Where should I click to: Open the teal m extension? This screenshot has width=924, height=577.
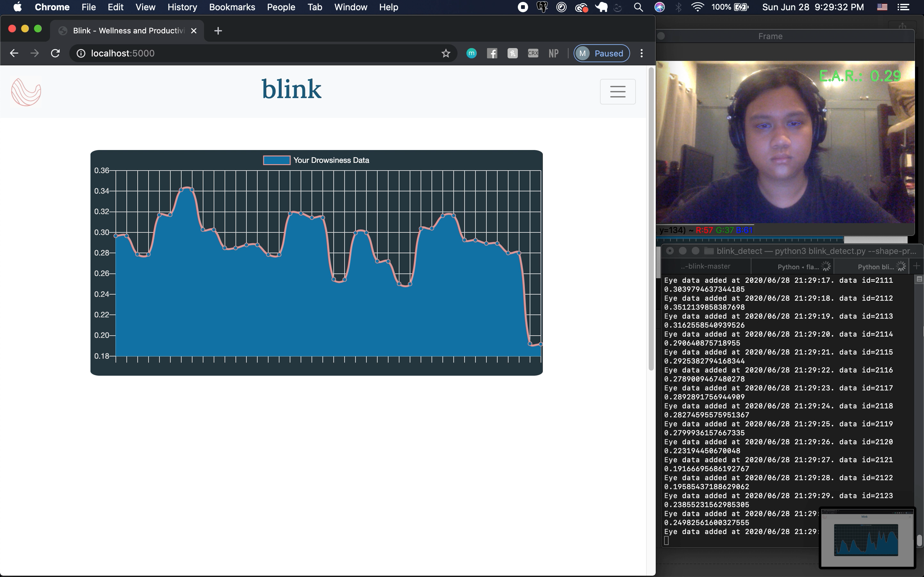472,54
